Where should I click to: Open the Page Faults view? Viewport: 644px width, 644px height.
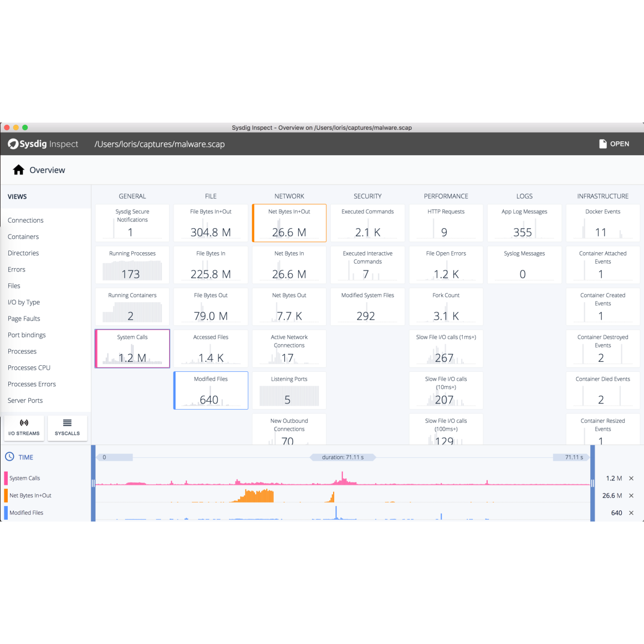click(x=24, y=319)
